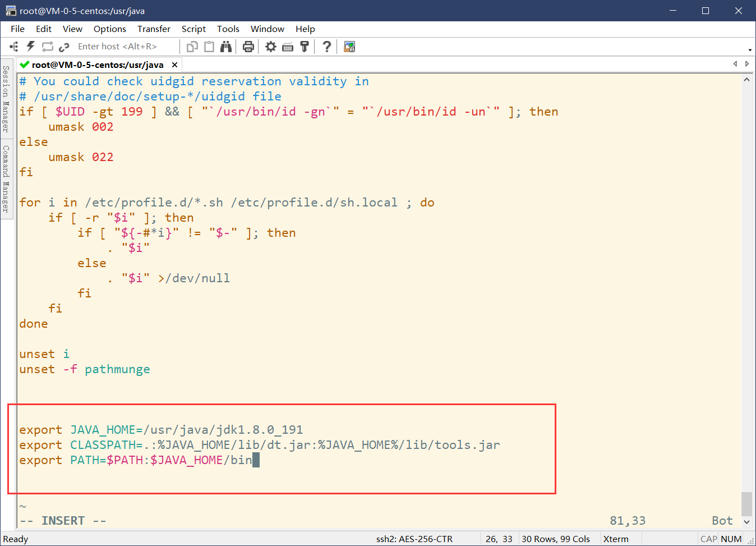The height and width of the screenshot is (546, 756).
Task: Click the 'Xterm' status bar entry
Action: click(x=616, y=539)
